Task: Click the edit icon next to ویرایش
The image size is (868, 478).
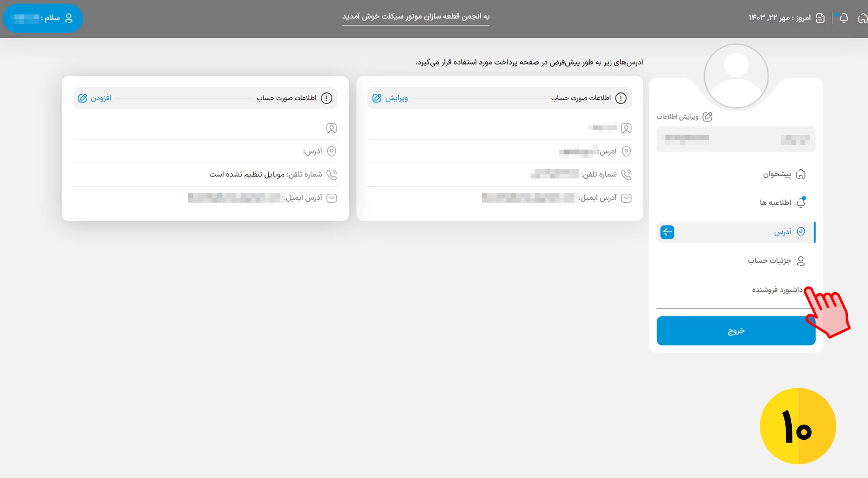Action: point(377,98)
